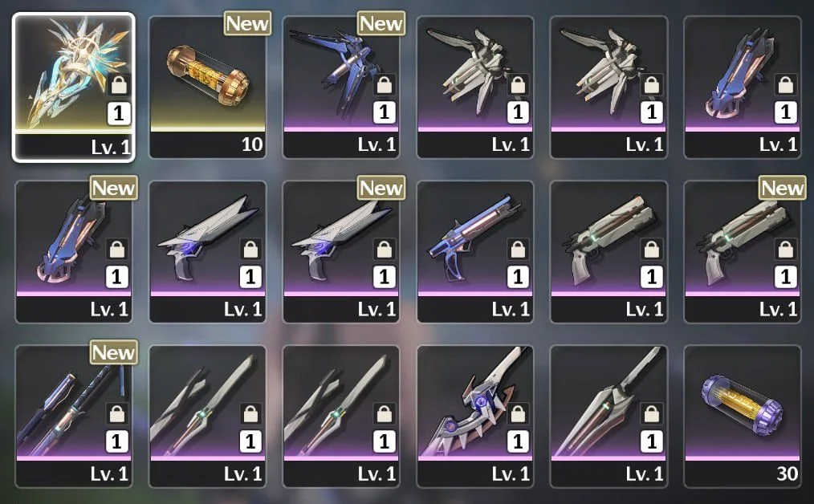Choose the green revolver without a New badge

point(608,252)
